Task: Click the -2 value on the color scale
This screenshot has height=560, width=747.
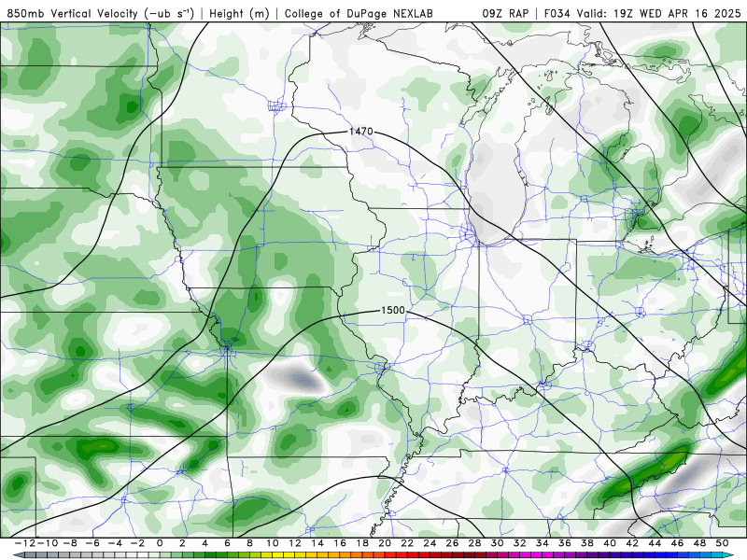Action: [137, 543]
